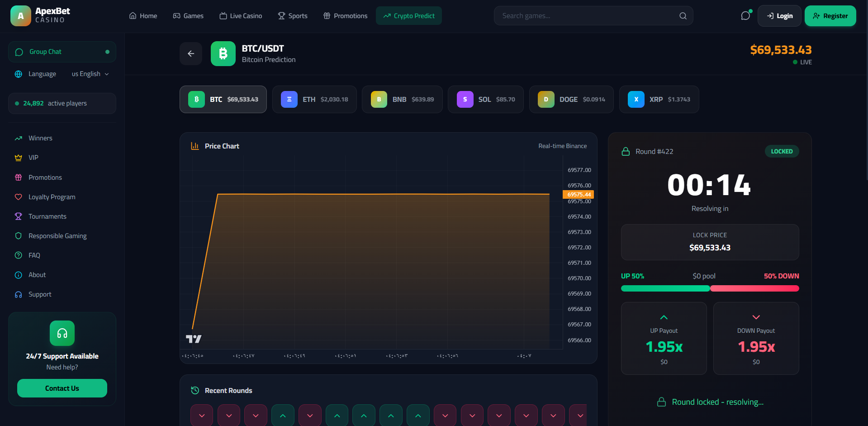The width and height of the screenshot is (868, 426).
Task: Select the DOGE coin tab
Action: [x=571, y=99]
